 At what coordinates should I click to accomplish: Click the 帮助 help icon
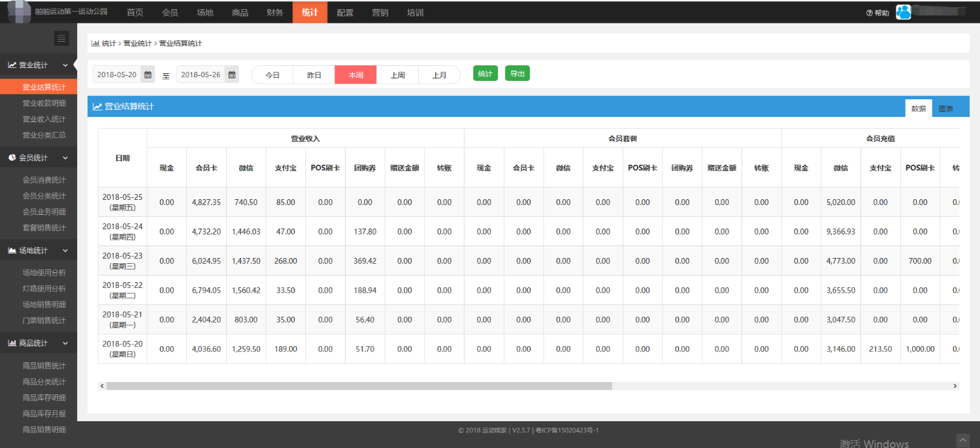[870, 13]
